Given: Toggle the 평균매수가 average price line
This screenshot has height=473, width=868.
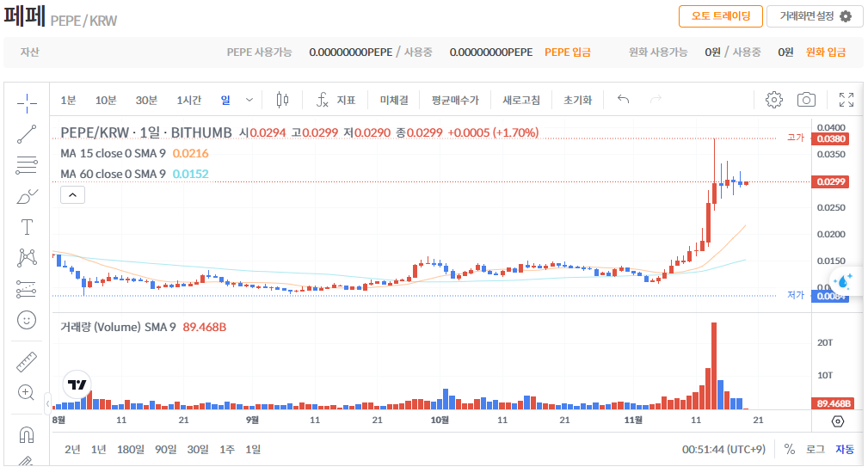Looking at the screenshot, I should (x=455, y=100).
